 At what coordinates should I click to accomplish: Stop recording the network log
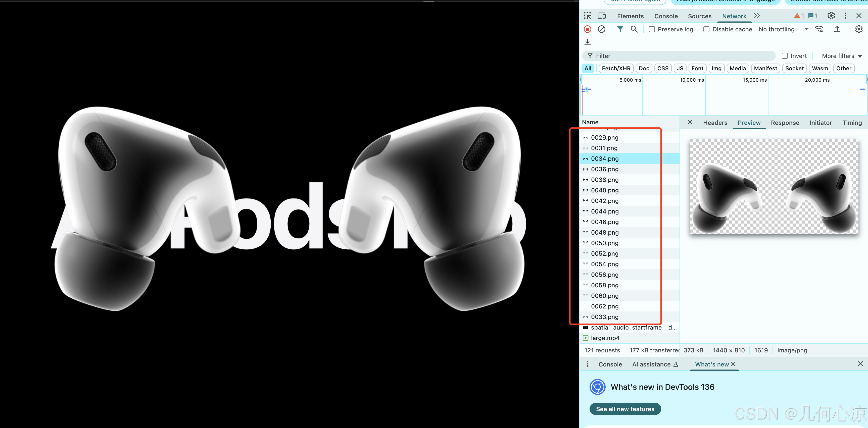point(587,29)
